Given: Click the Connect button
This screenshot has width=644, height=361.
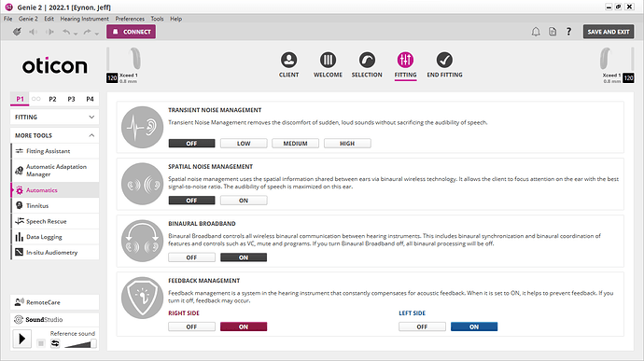Looking at the screenshot, I should [x=131, y=32].
